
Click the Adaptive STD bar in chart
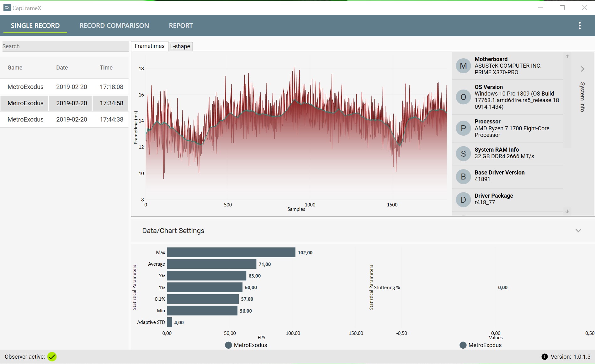tap(169, 322)
